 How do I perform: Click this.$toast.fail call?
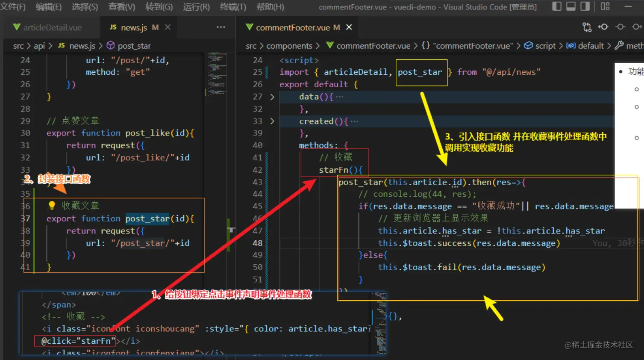tap(462, 267)
